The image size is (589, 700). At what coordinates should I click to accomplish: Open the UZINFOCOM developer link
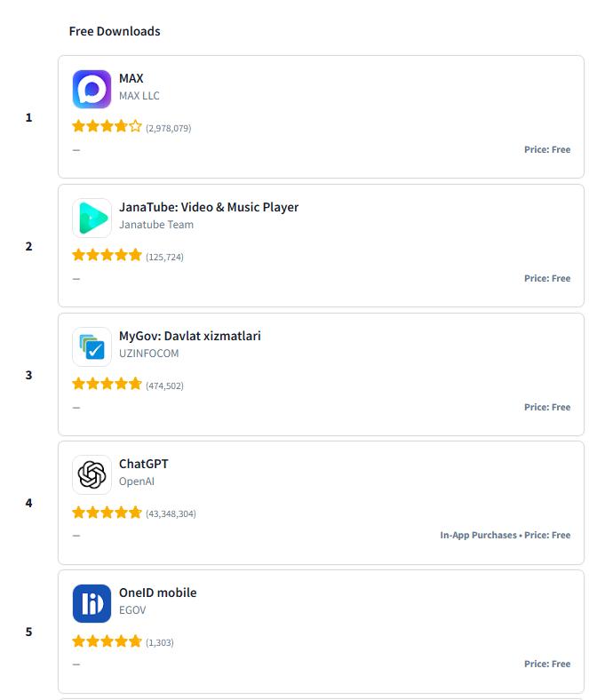[x=149, y=354]
